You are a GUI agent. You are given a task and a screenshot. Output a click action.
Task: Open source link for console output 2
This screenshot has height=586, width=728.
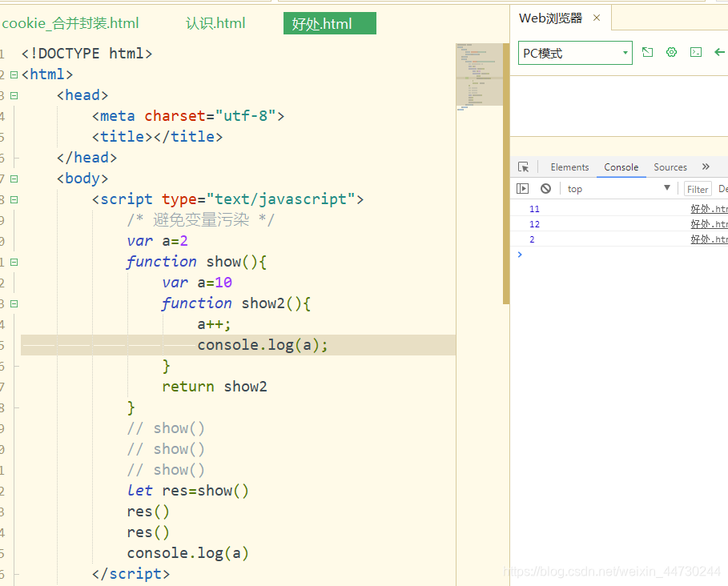tap(709, 239)
